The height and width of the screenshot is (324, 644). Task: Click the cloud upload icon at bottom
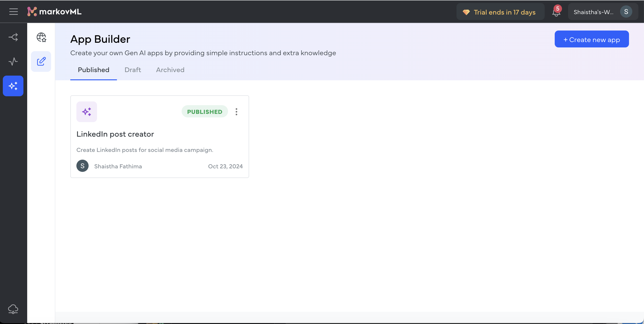[13, 308]
